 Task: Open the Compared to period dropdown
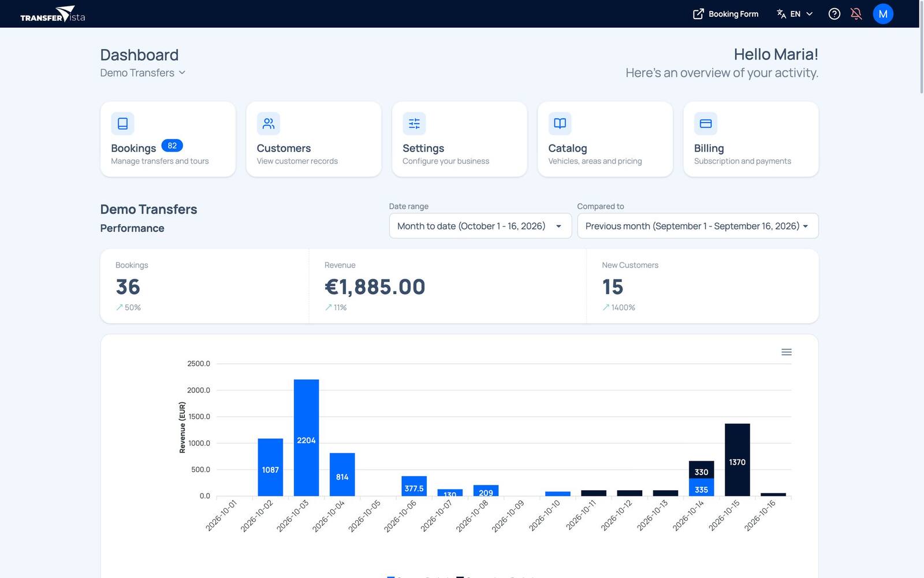point(698,226)
